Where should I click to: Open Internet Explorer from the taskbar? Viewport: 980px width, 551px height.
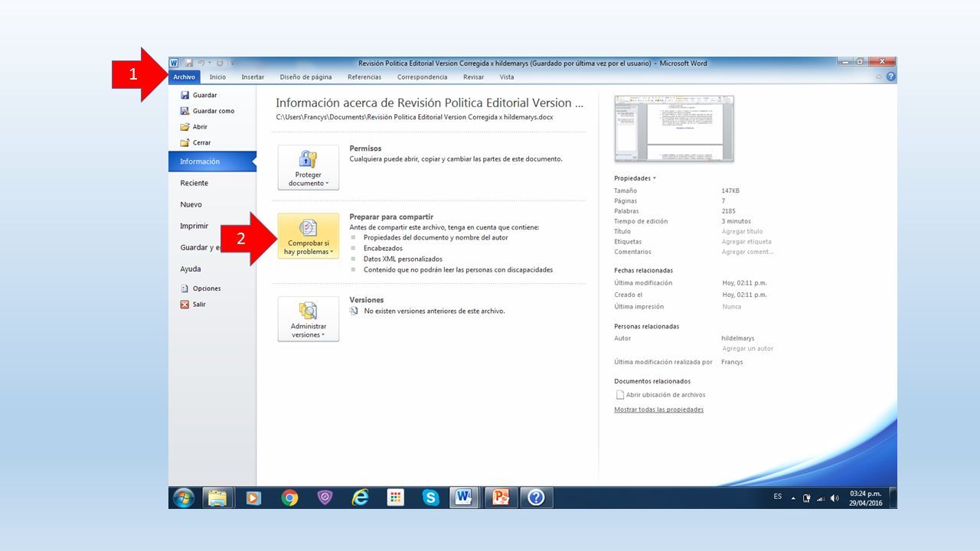(360, 498)
